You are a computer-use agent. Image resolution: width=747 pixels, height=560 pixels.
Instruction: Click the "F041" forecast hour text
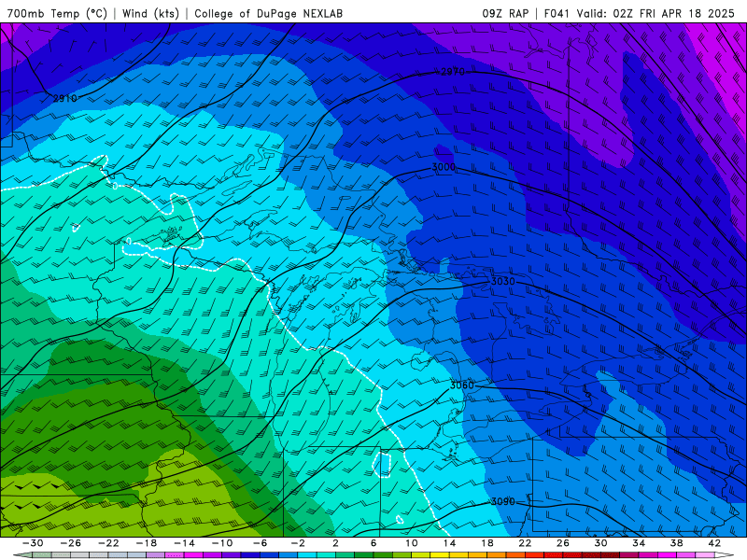[x=557, y=13]
